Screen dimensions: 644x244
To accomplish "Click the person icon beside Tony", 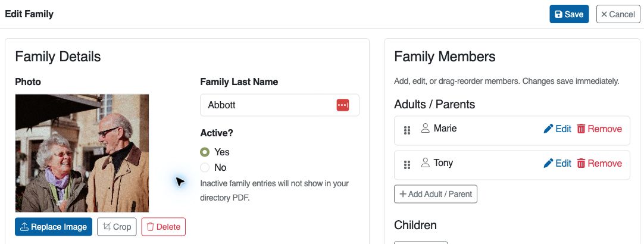I will [x=426, y=162].
